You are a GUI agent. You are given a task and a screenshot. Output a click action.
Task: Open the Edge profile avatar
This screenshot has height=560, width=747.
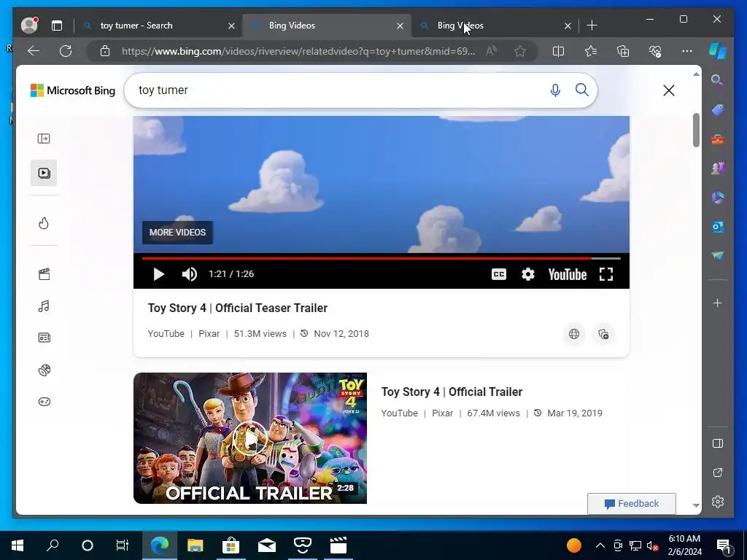click(x=29, y=26)
